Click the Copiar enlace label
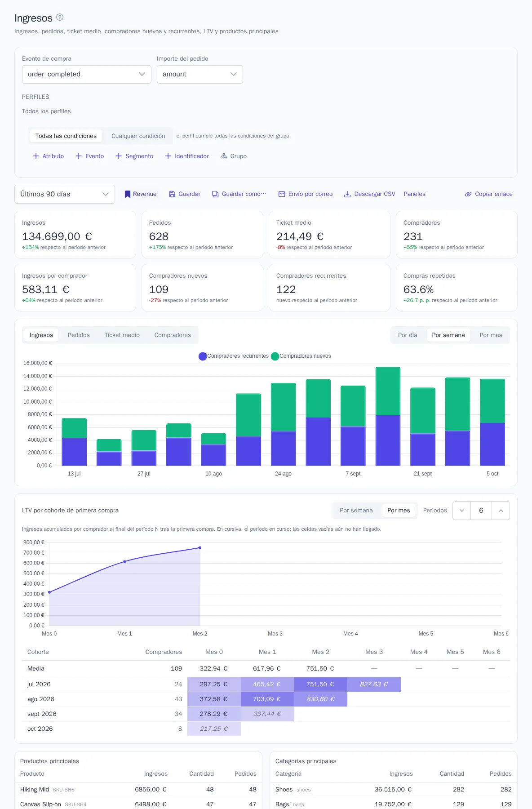Screen dimensions: 532x809 494,194
